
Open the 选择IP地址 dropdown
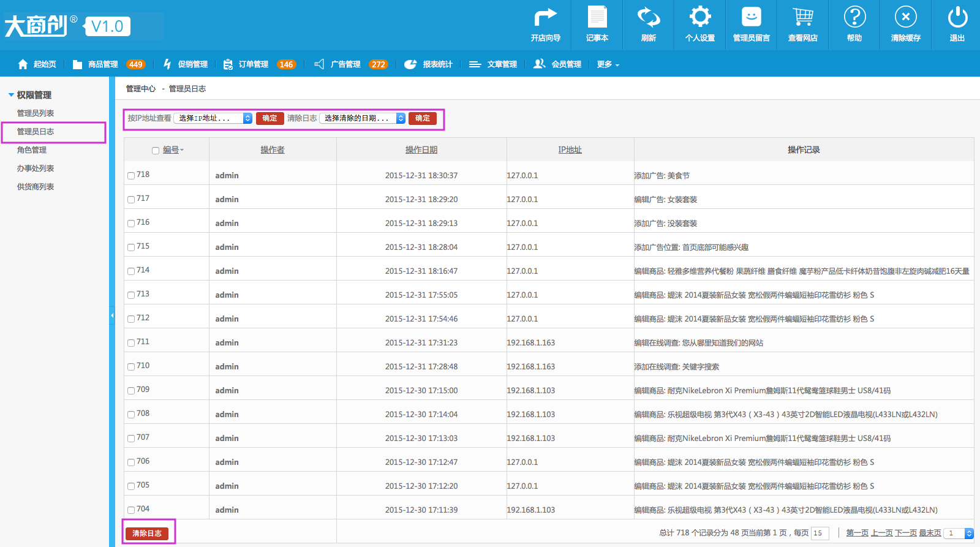tap(213, 118)
